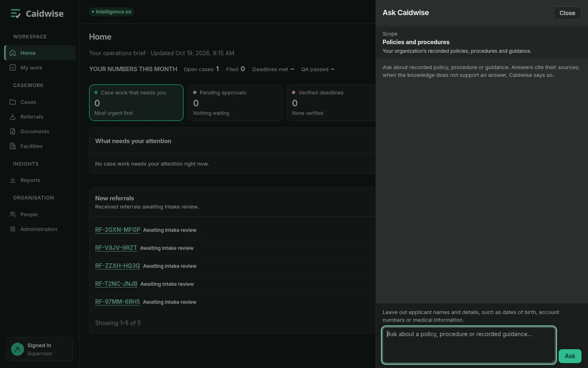
Task: Select the Verified deadlines card
Action: (x=331, y=103)
